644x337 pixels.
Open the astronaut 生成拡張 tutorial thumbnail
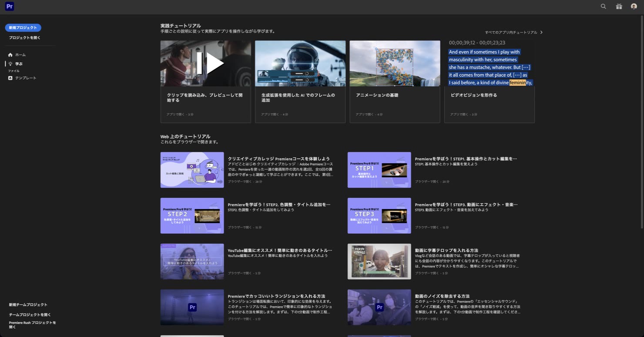300,64
